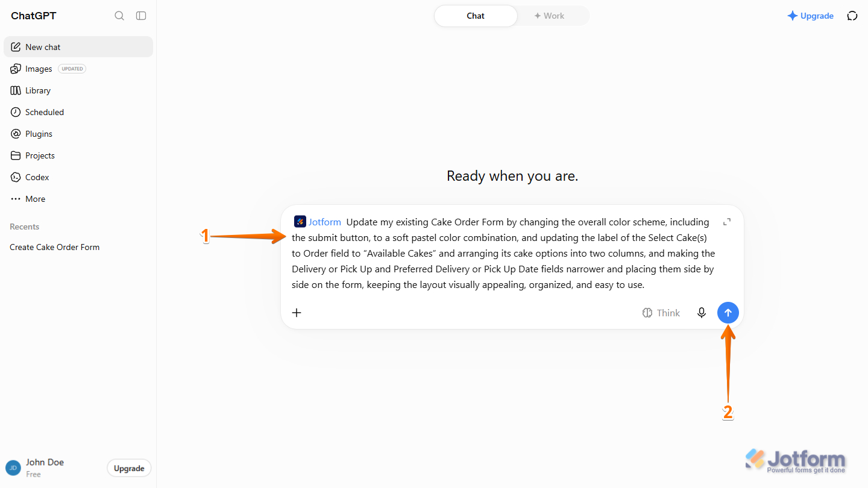Click the Jotform app icon in prompt

point(300,222)
